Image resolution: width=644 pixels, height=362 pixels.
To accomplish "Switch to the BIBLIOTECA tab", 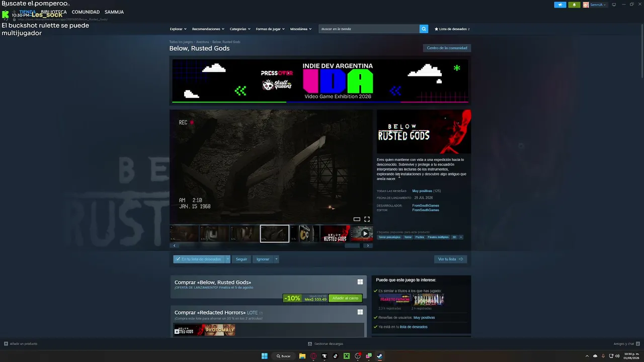I will (x=54, y=12).
